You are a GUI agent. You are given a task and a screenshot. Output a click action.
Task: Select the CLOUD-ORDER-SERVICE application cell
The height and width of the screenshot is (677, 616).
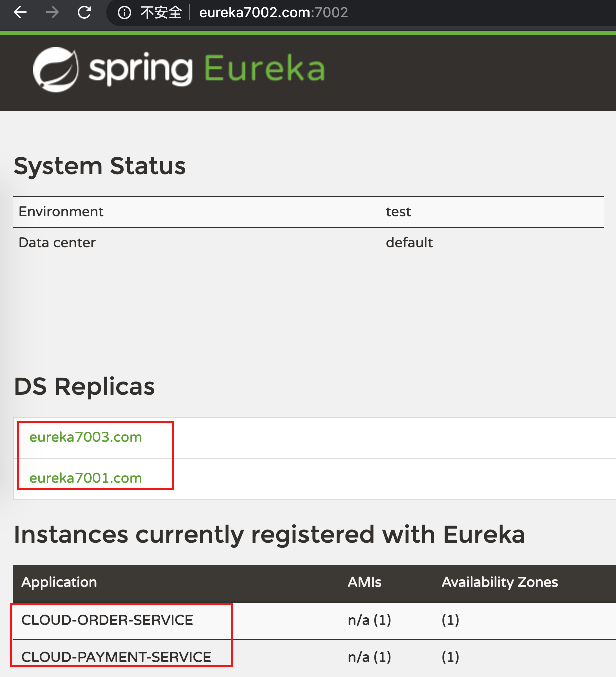point(107,620)
